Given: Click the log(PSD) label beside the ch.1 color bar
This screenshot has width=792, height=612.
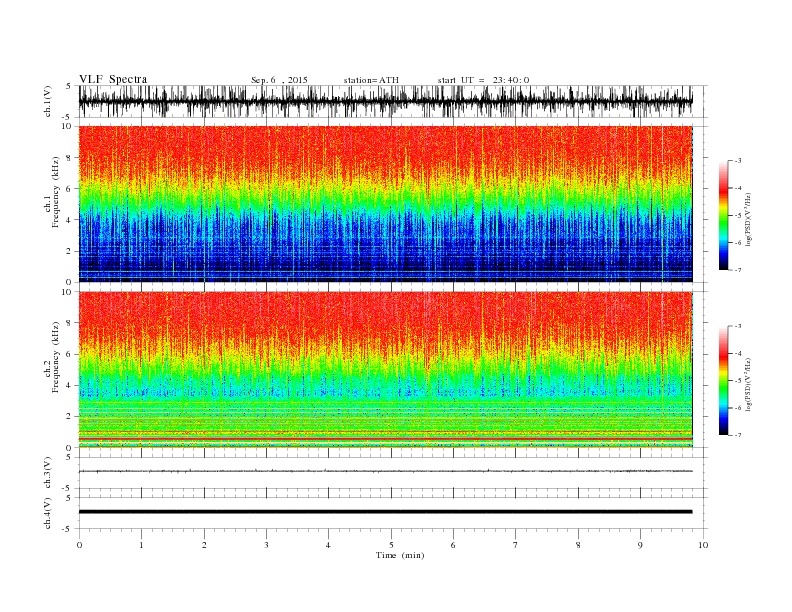Looking at the screenshot, I should (x=748, y=219).
